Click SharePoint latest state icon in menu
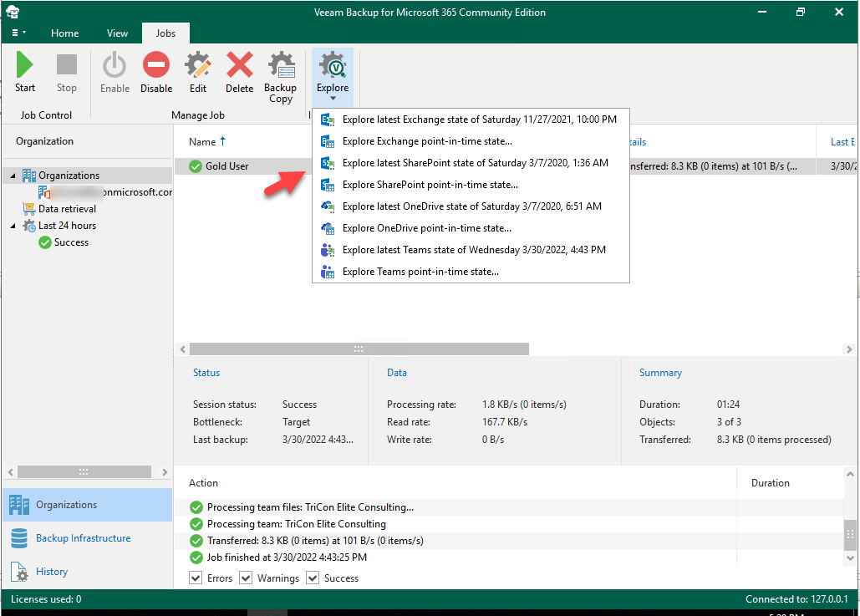The height and width of the screenshot is (616, 860). [x=328, y=163]
